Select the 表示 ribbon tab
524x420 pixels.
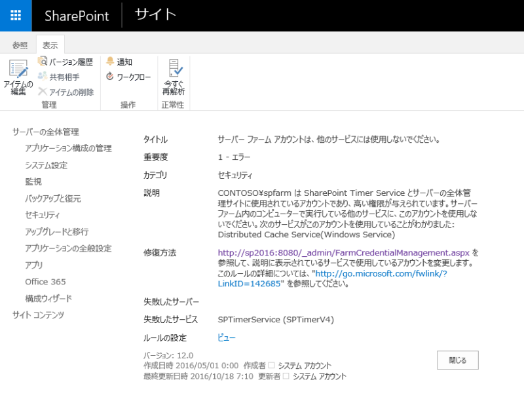50,45
